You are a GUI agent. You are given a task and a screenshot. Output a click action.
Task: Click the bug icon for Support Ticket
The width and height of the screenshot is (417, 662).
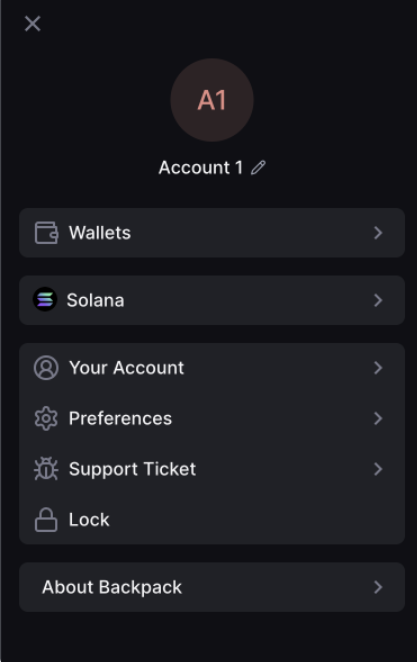pyautogui.click(x=46, y=469)
